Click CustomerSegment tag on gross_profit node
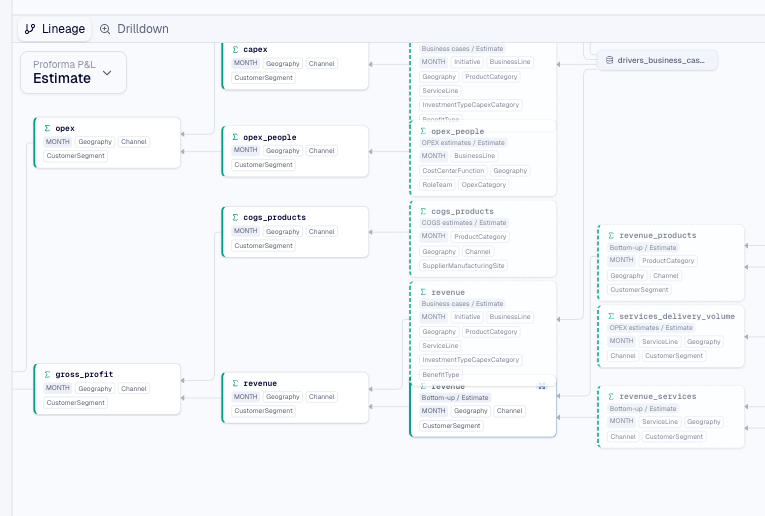The height and width of the screenshot is (516, 765). (x=76, y=403)
